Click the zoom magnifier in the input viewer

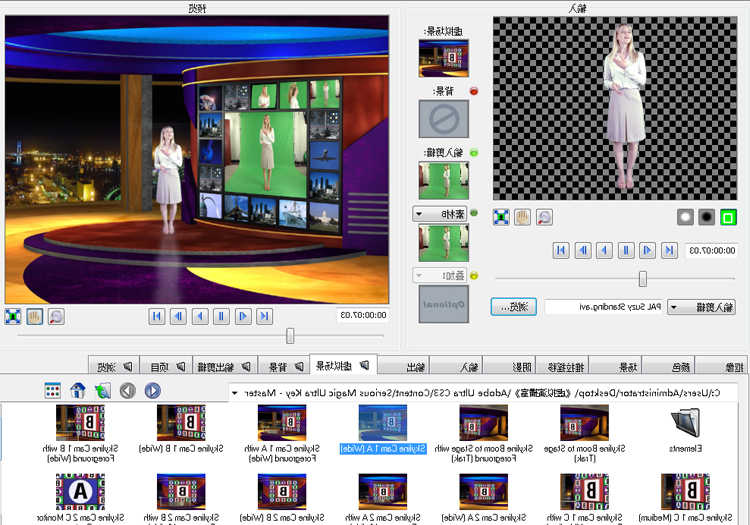pyautogui.click(x=544, y=217)
